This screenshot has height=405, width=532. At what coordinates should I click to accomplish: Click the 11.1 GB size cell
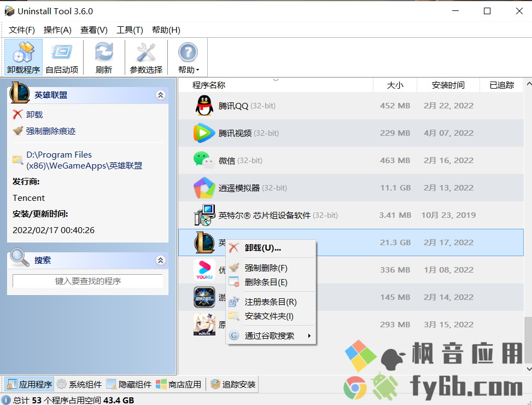point(395,188)
